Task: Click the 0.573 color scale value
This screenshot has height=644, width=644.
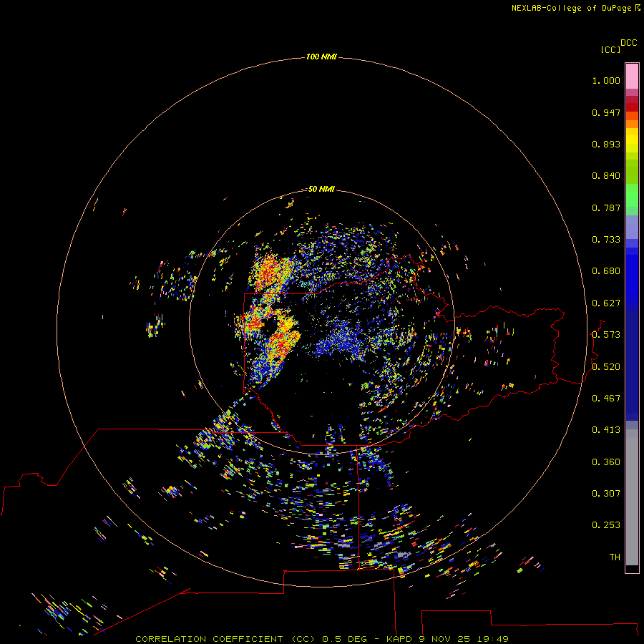Action: coord(606,335)
